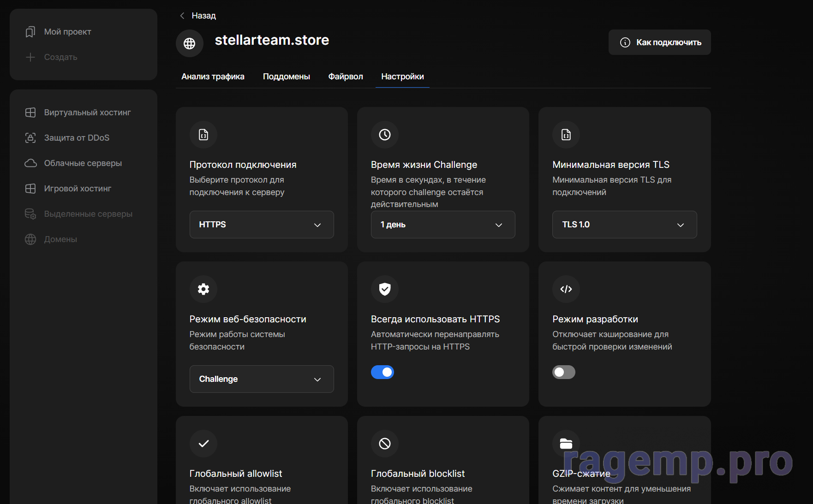Screen dimensions: 813x504
Task: Open Домены section in sidebar
Action: pos(60,239)
